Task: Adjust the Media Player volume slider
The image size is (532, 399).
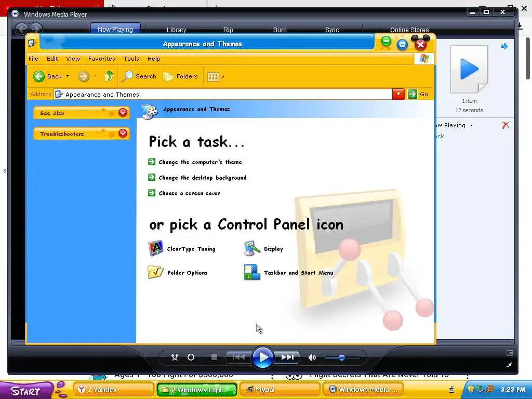Action: 342,357
